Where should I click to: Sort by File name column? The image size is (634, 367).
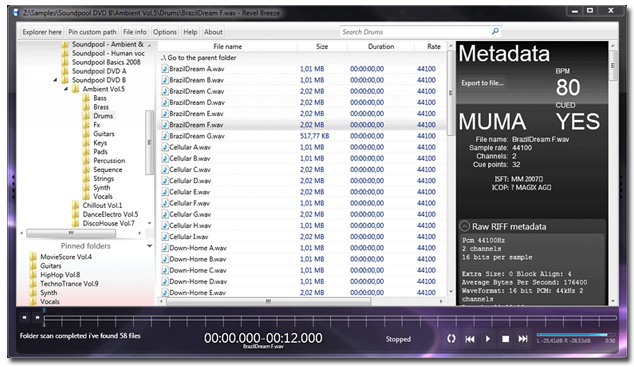point(228,46)
